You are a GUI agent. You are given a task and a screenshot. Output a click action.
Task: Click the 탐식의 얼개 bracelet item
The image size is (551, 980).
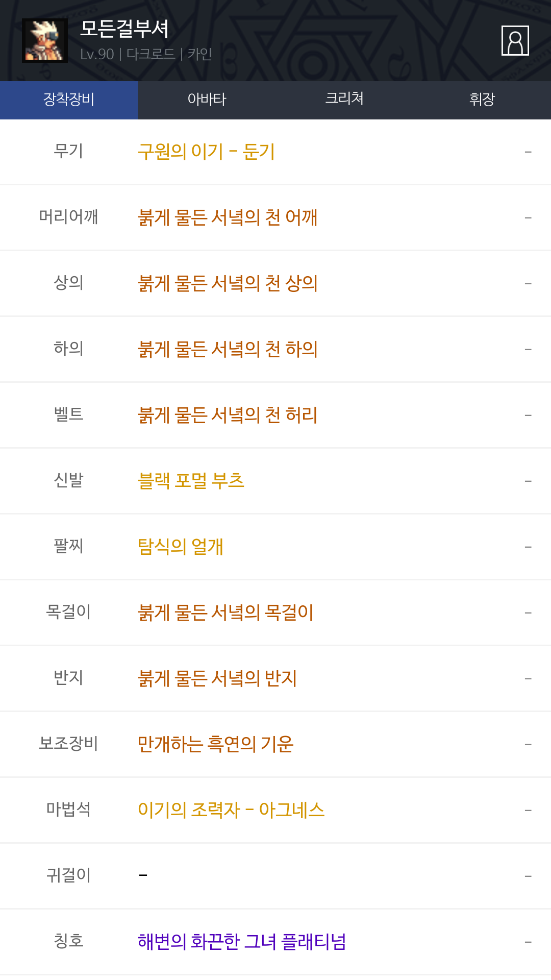click(x=181, y=547)
